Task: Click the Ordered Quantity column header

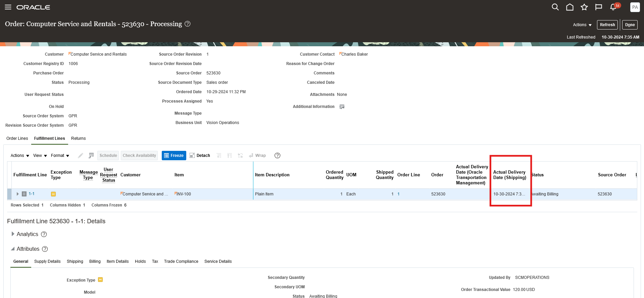Action: pos(335,175)
